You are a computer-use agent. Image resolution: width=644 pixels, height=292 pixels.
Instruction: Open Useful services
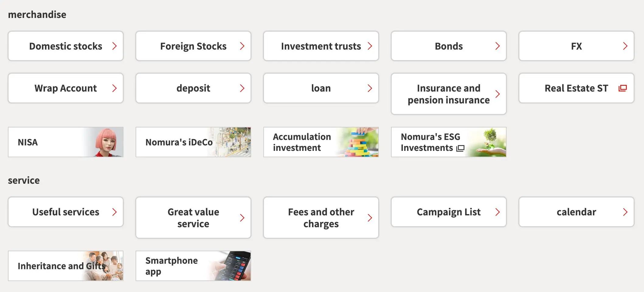point(66,212)
